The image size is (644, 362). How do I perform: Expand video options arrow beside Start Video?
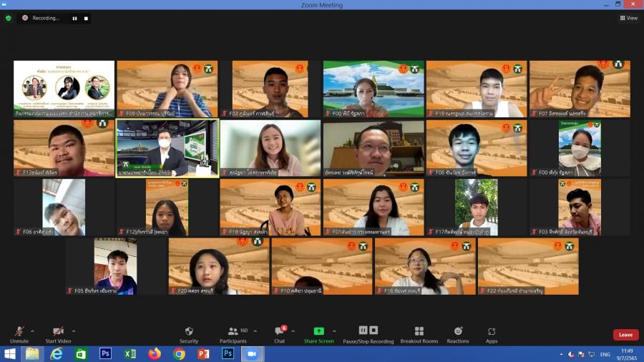(x=74, y=331)
